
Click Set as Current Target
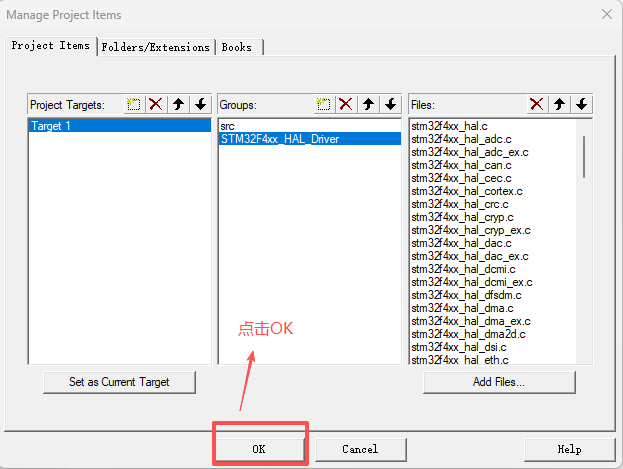click(119, 382)
